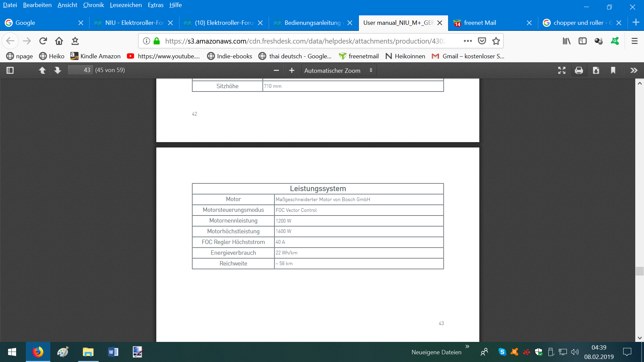Viewport: 644px width, 362px height.
Task: Download the PDF file
Action: [x=596, y=70]
